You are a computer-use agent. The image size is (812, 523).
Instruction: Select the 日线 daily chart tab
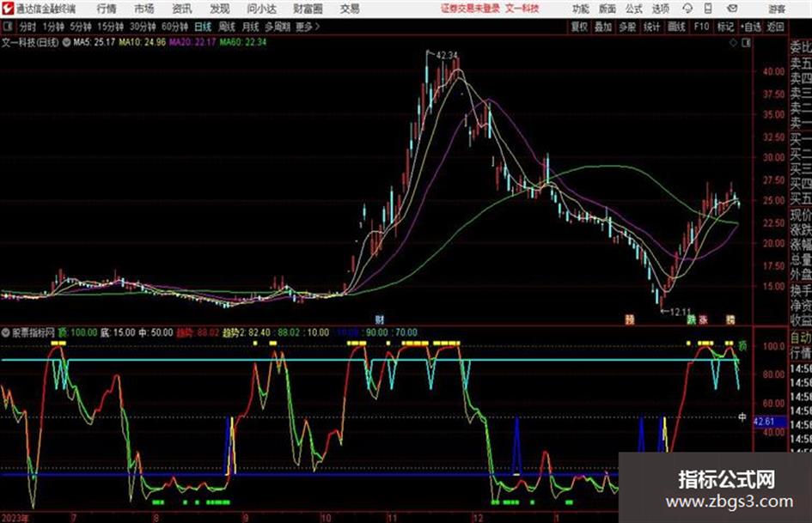[203, 27]
